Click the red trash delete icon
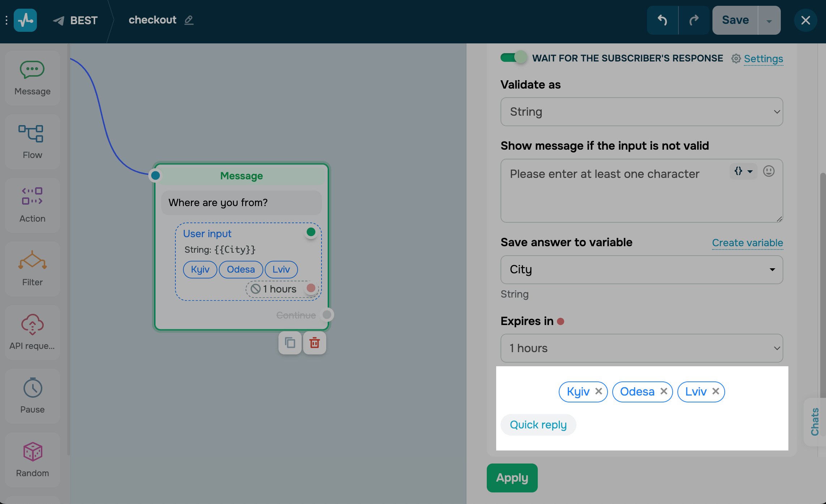The height and width of the screenshot is (504, 826). pyautogui.click(x=315, y=343)
